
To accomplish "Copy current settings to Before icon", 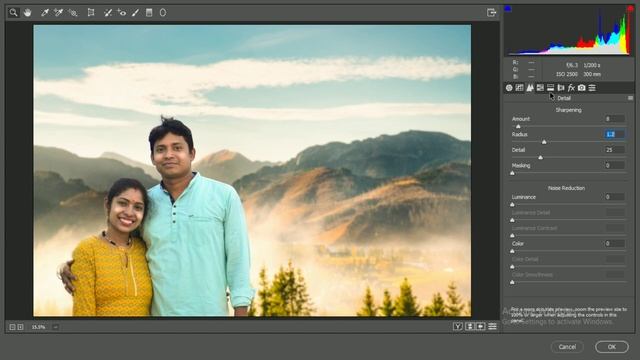I will [481, 326].
